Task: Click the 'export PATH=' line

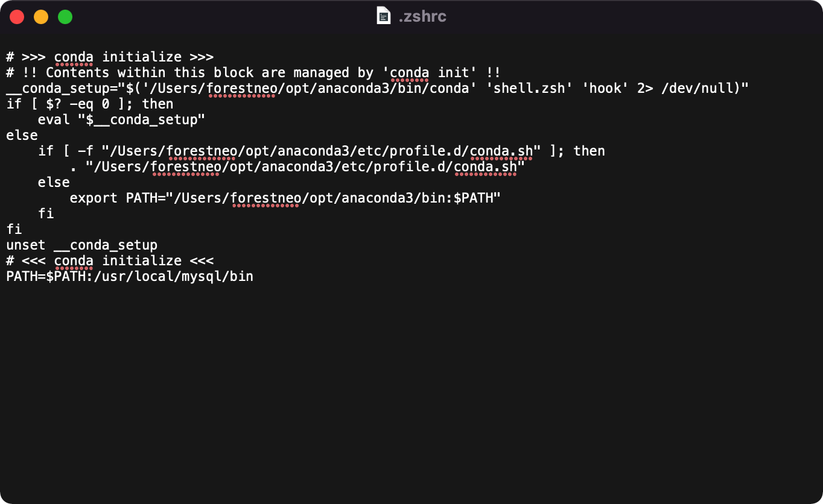Action: click(x=285, y=198)
